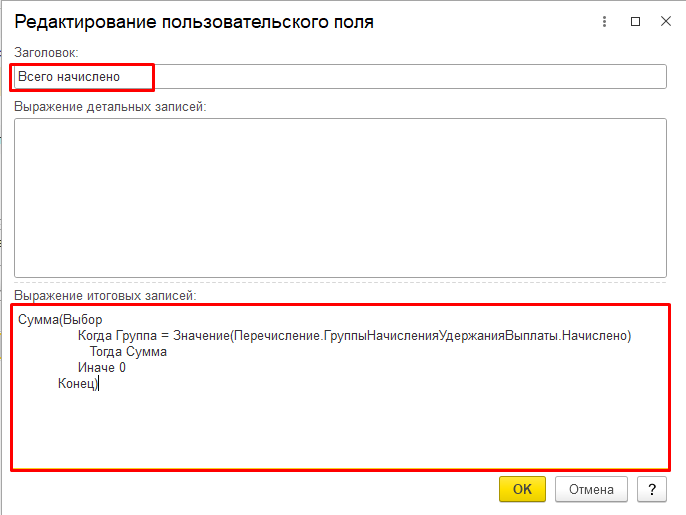Click the dialog title 'Редактирование пользовательского поля'
Image resolution: width=686 pixels, height=515 pixels.
194,21
